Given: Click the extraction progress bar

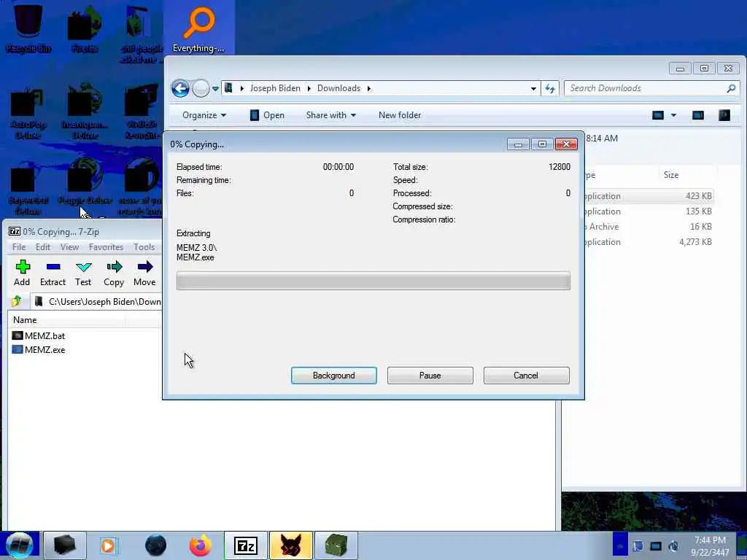Looking at the screenshot, I should pyautogui.click(x=373, y=281).
